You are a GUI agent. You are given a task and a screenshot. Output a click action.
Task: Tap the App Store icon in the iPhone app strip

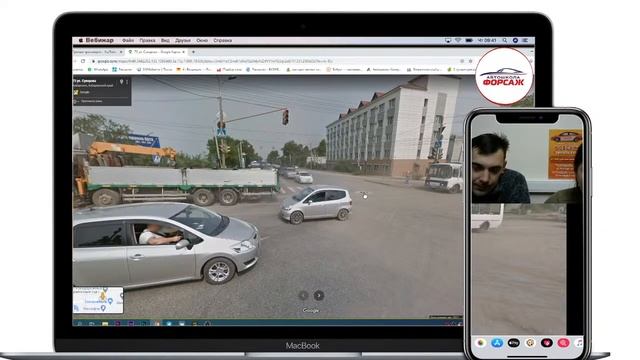coord(497,343)
